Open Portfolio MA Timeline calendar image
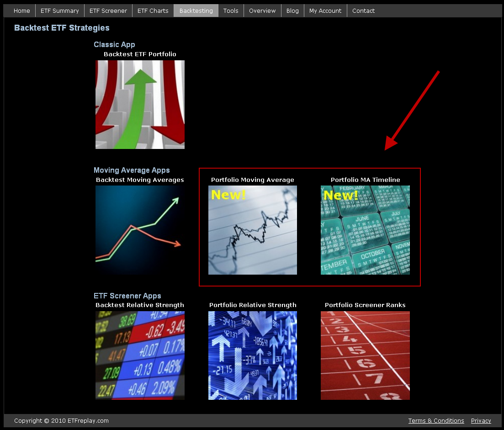 point(365,230)
